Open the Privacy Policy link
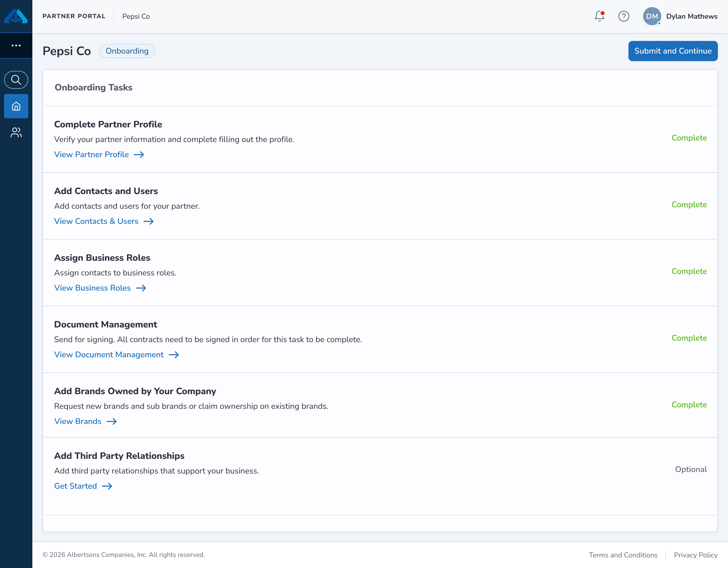This screenshot has width=728, height=568. click(x=696, y=555)
